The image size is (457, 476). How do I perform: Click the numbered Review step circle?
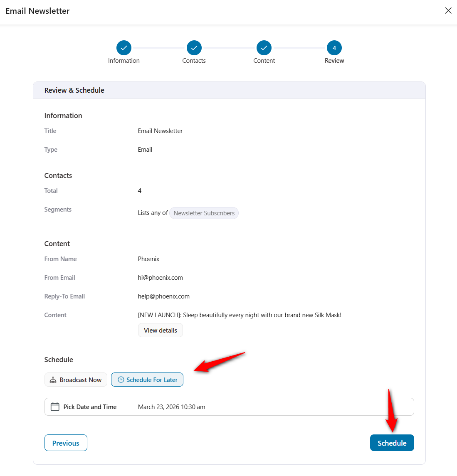(x=334, y=47)
